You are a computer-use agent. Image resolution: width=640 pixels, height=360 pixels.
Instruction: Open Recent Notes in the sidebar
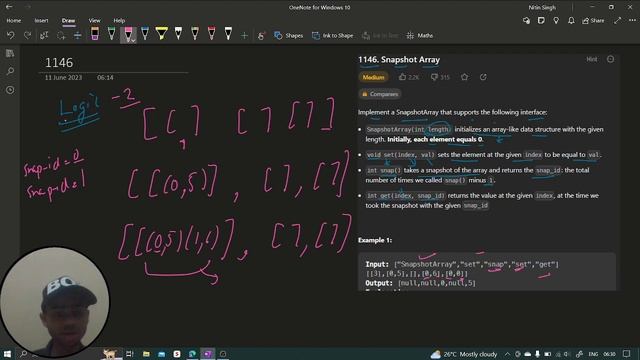click(10, 90)
